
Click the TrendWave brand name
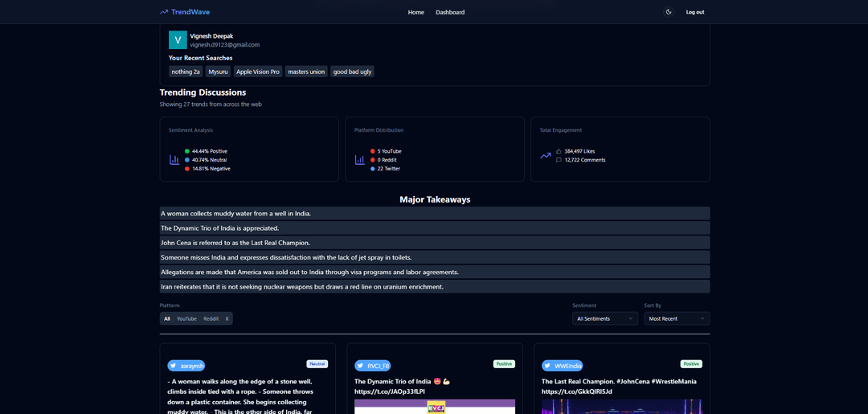[190, 11]
